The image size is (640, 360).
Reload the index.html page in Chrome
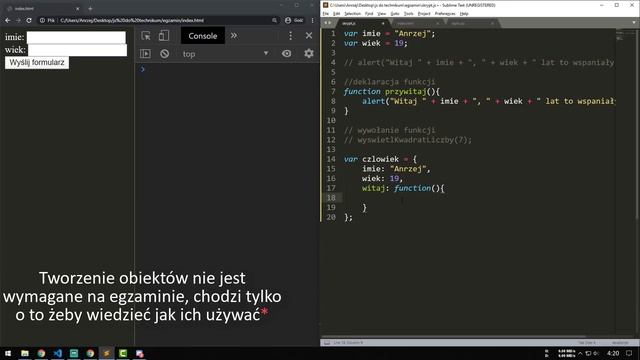(x=29, y=20)
